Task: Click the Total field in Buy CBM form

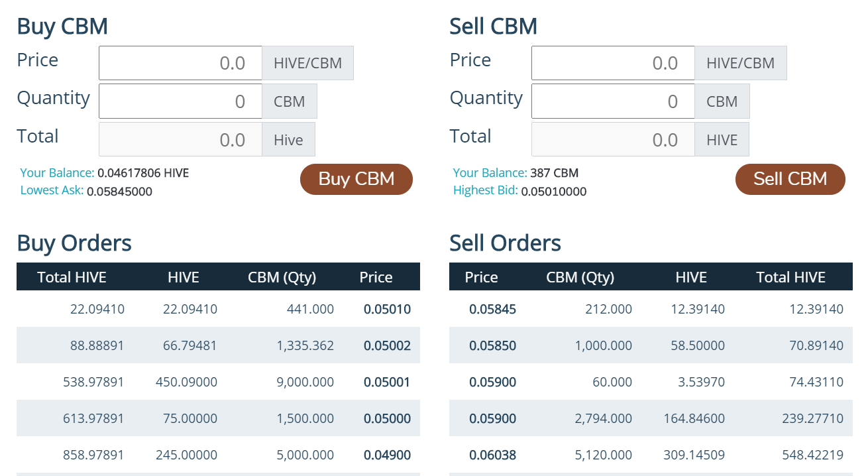Action: pos(181,139)
